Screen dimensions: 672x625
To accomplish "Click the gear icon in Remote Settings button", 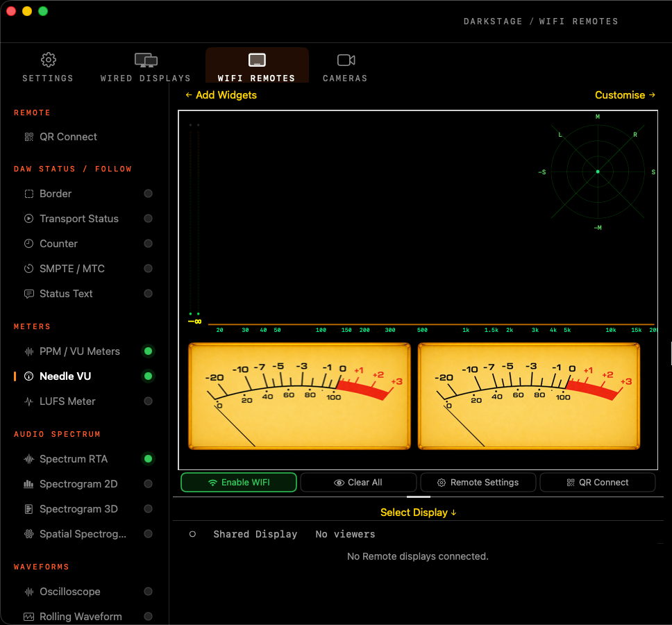I will [x=442, y=483].
